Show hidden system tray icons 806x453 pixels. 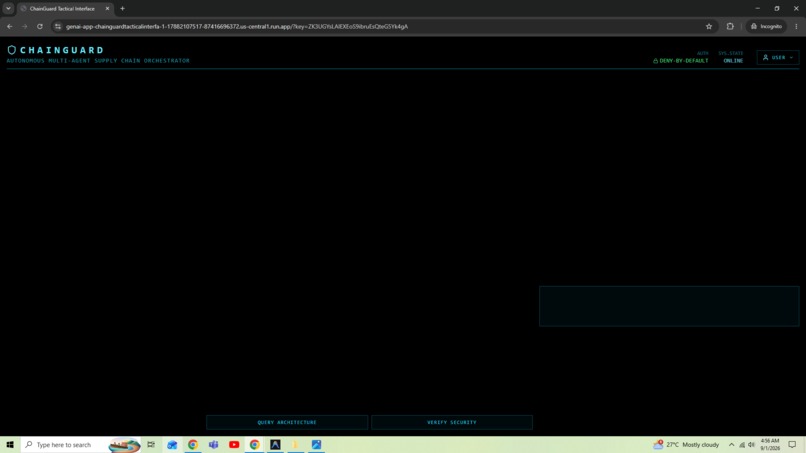(x=731, y=445)
